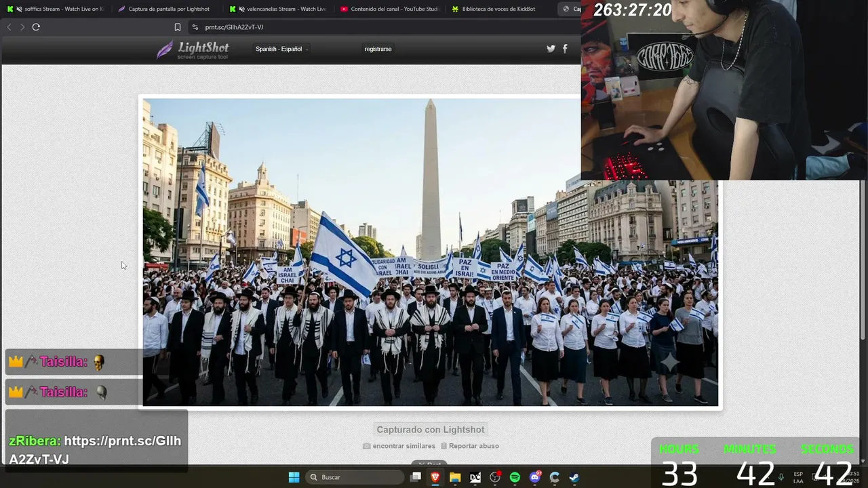Open LightShot's Facebook page

(x=565, y=49)
